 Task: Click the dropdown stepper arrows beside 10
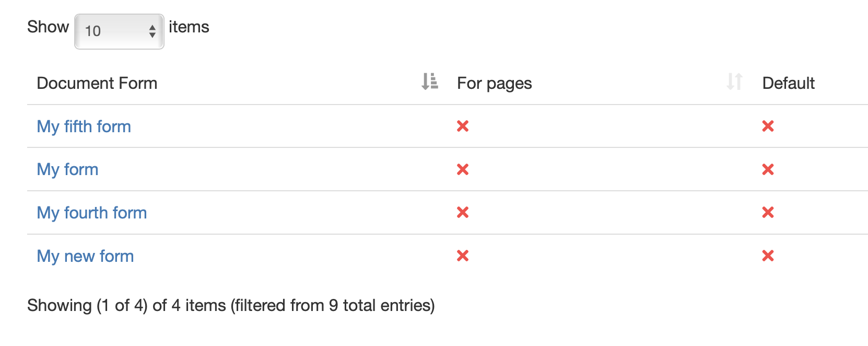[x=152, y=31]
